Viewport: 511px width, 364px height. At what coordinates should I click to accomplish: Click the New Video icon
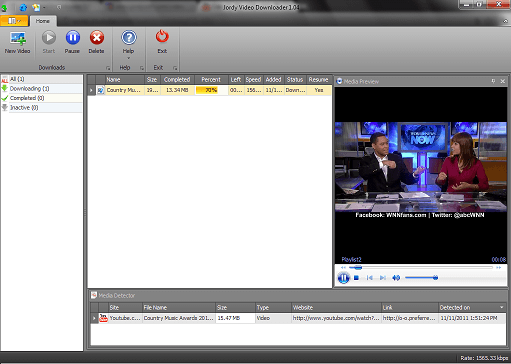(18, 39)
